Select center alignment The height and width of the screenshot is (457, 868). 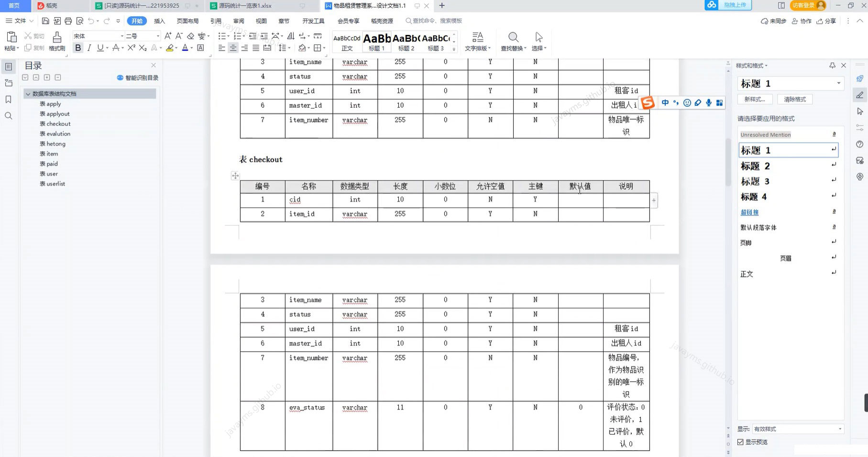pos(232,48)
